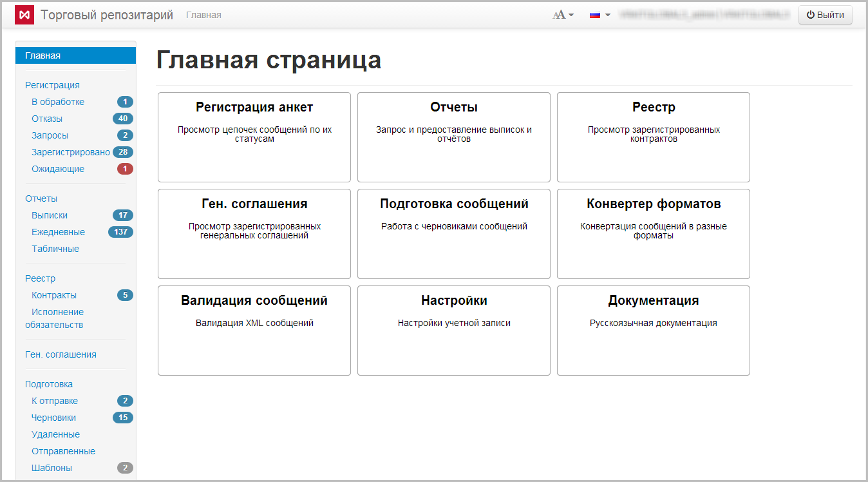
Task: Open the Подготовка сообщений tile
Action: [454, 233]
